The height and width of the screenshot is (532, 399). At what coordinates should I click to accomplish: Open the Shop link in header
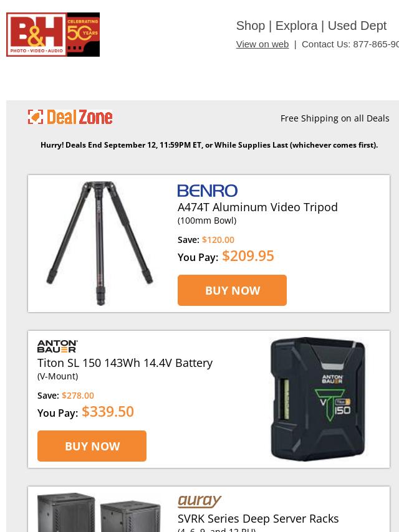click(250, 26)
